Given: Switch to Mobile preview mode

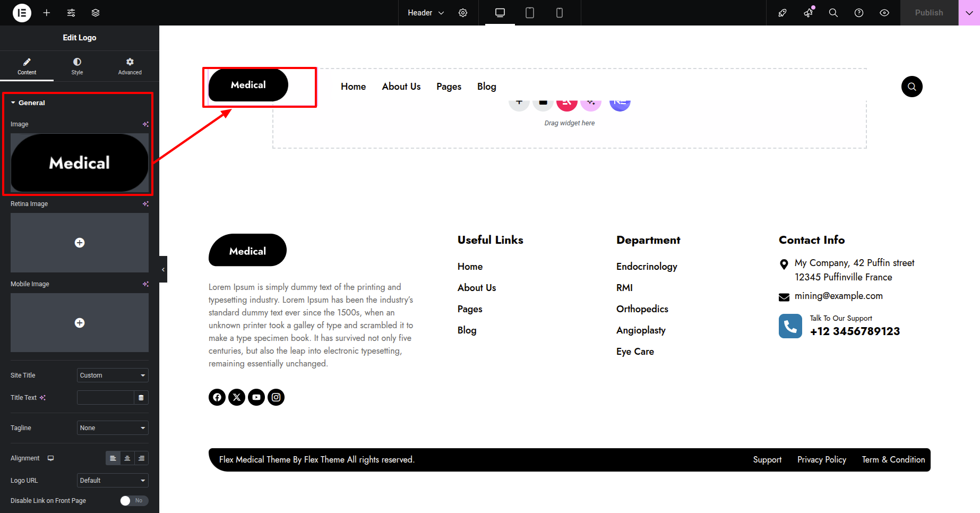Looking at the screenshot, I should [560, 13].
